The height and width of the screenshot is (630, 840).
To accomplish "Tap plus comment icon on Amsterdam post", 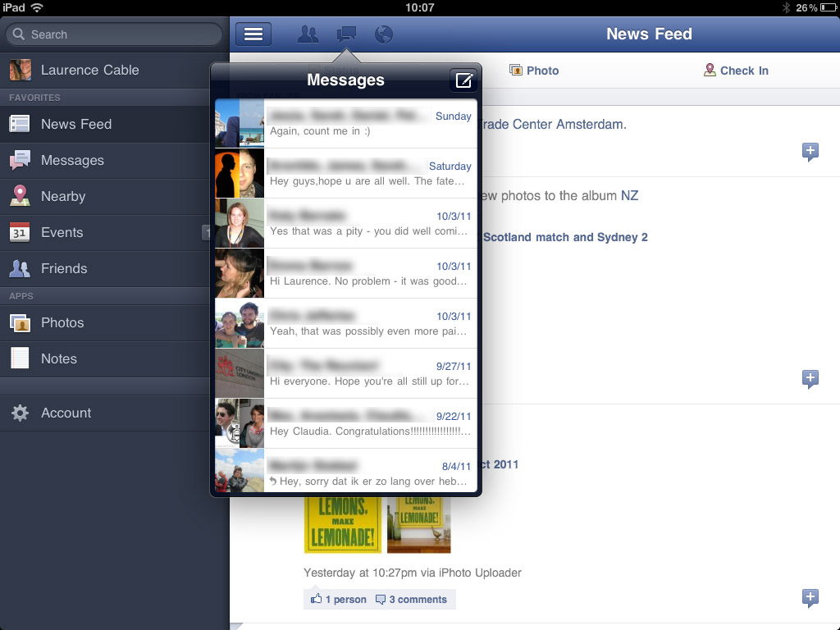I will [x=810, y=152].
